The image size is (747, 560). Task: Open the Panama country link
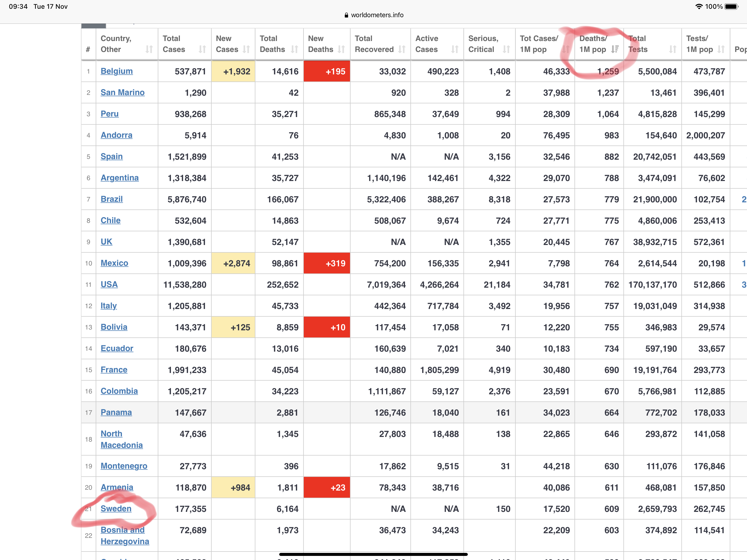point(116,412)
